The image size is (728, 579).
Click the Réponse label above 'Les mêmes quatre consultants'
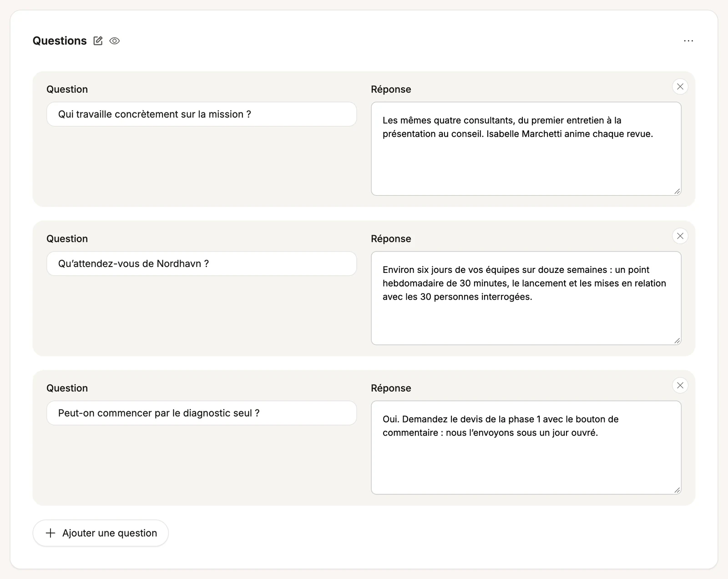pos(391,89)
